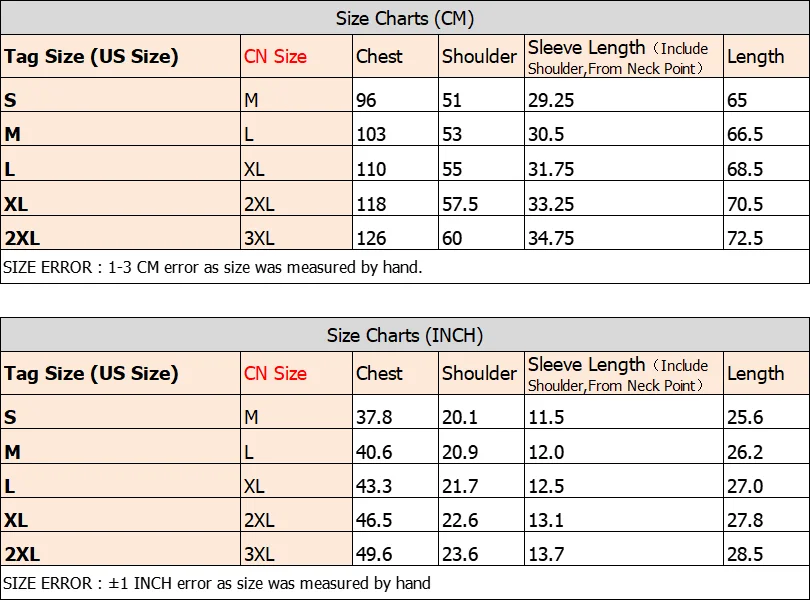The width and height of the screenshot is (810, 600).
Task: Click the 1-3 CM size error note
Action: click(x=212, y=267)
